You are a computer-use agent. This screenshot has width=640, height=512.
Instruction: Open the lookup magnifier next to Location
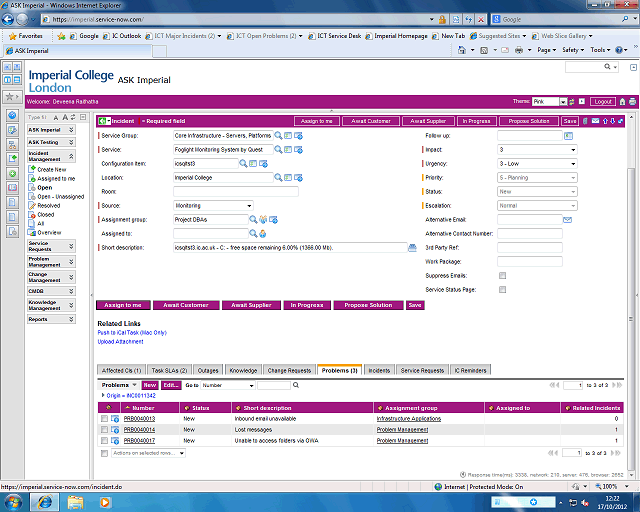(278, 177)
